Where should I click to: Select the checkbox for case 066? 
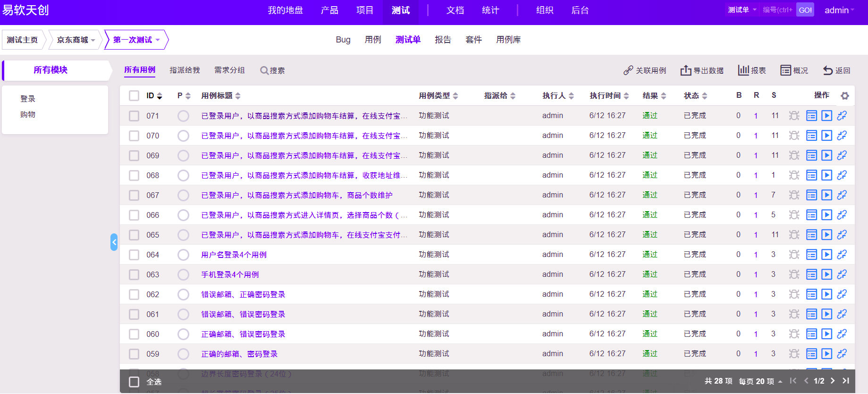point(134,215)
